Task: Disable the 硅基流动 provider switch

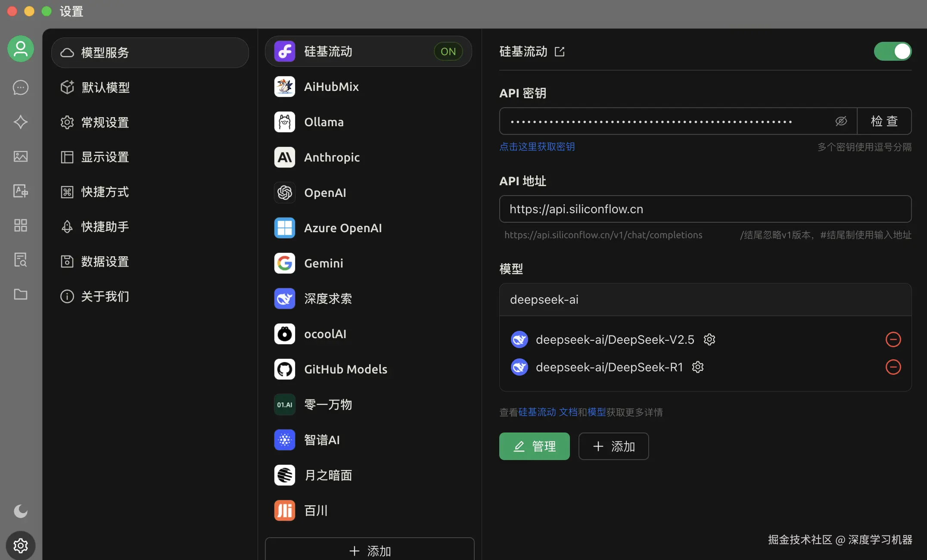Action: coord(893,51)
